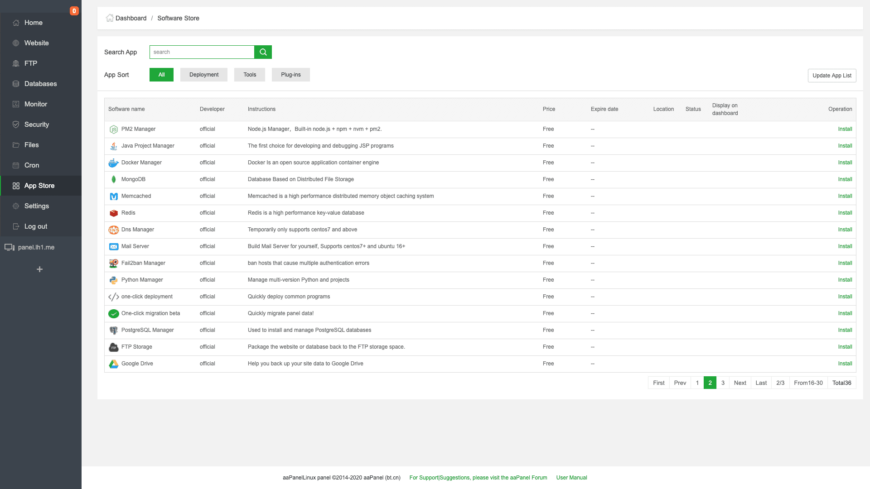Click the FTP Storage icon

click(113, 347)
